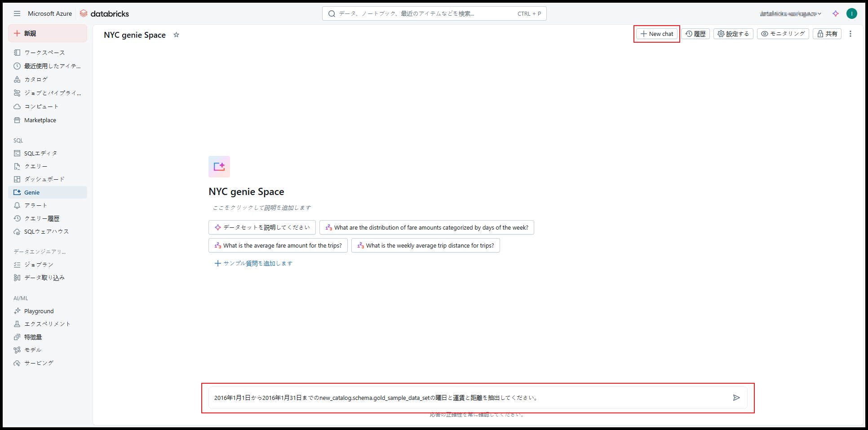The width and height of the screenshot is (868, 430).
Task: Open the 履歴 history panel
Action: tap(695, 34)
